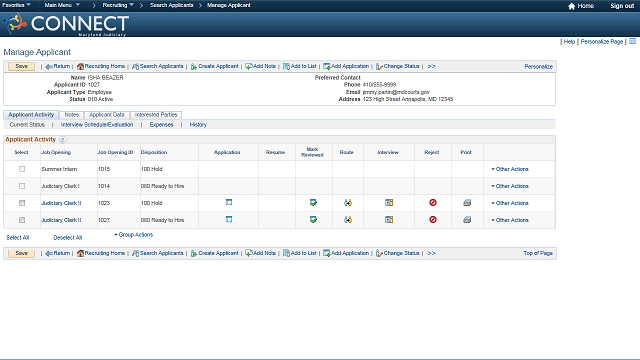Check the Summer Intern row checkbox
640x360 pixels.
[22, 169]
